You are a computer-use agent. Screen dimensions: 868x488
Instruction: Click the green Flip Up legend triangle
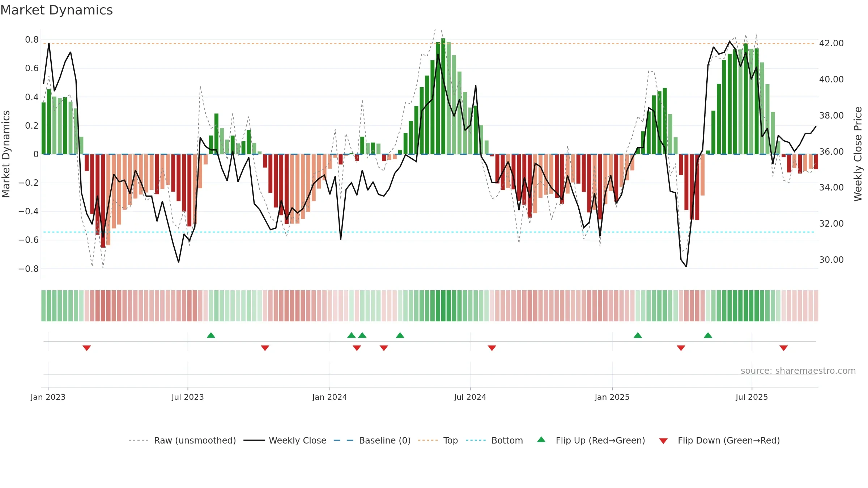[x=541, y=440]
